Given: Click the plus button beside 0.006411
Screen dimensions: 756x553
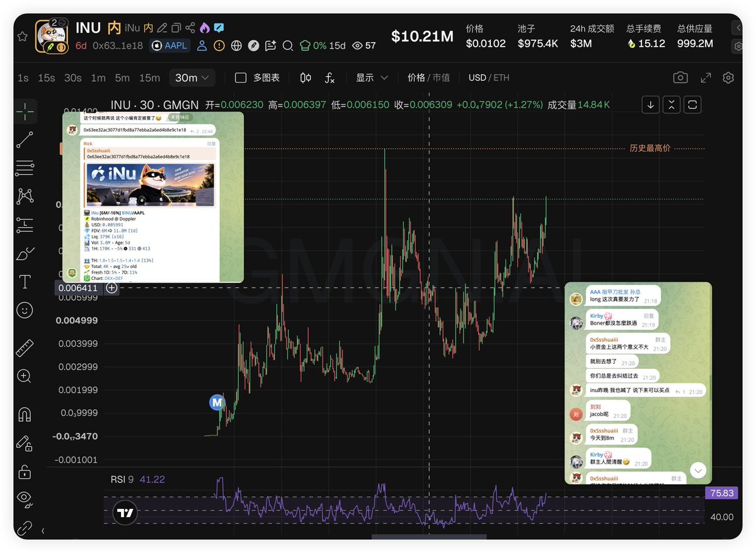Looking at the screenshot, I should coord(112,288).
